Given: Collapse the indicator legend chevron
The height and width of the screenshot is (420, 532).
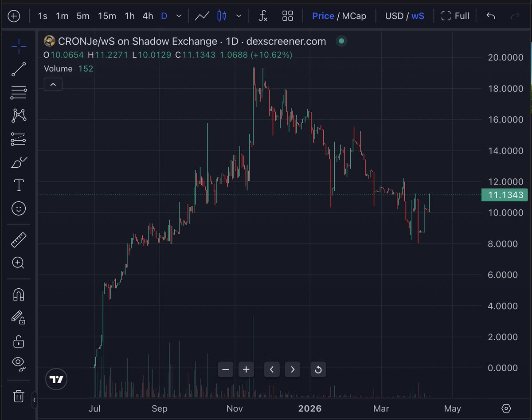Looking at the screenshot, I should (x=53, y=84).
